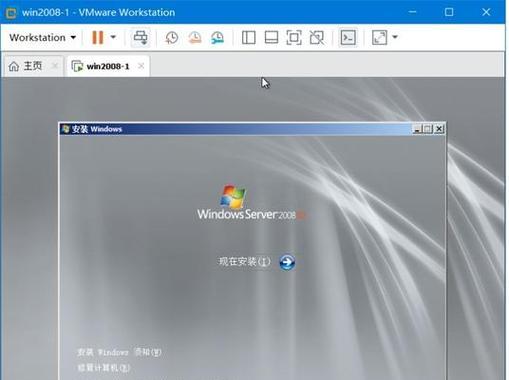Expand the stretch display dropdown arrow
The width and height of the screenshot is (509, 380).
click(x=395, y=37)
